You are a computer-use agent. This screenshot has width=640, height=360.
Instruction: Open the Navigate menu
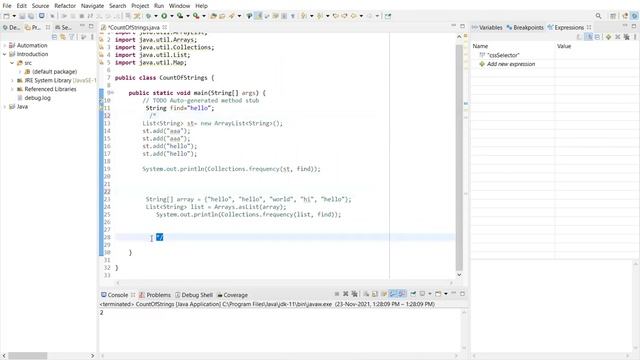pos(92,6)
